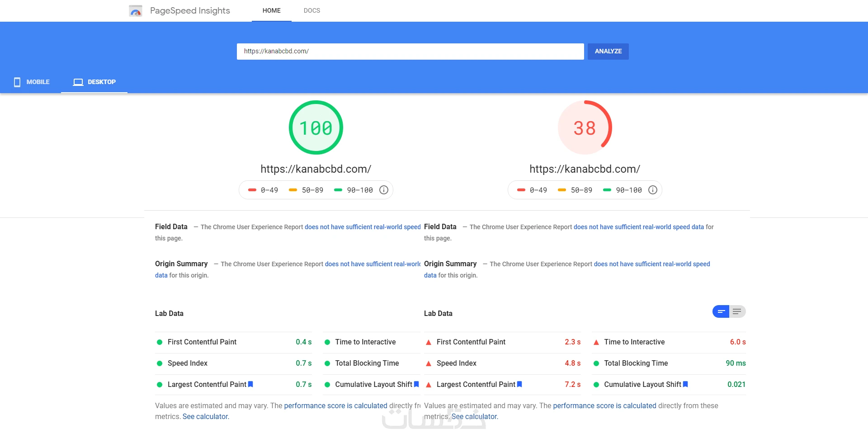
Task: Switch Lab Data to expanded list view
Action: (x=737, y=311)
